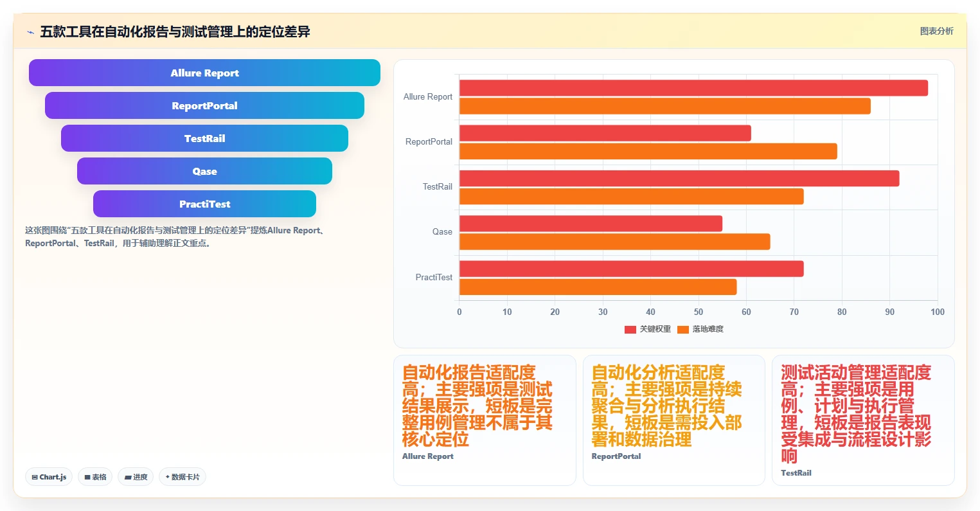
Task: Click the title 五款工具在自动化报告与测试管理上的定位差异
Action: [x=175, y=31]
